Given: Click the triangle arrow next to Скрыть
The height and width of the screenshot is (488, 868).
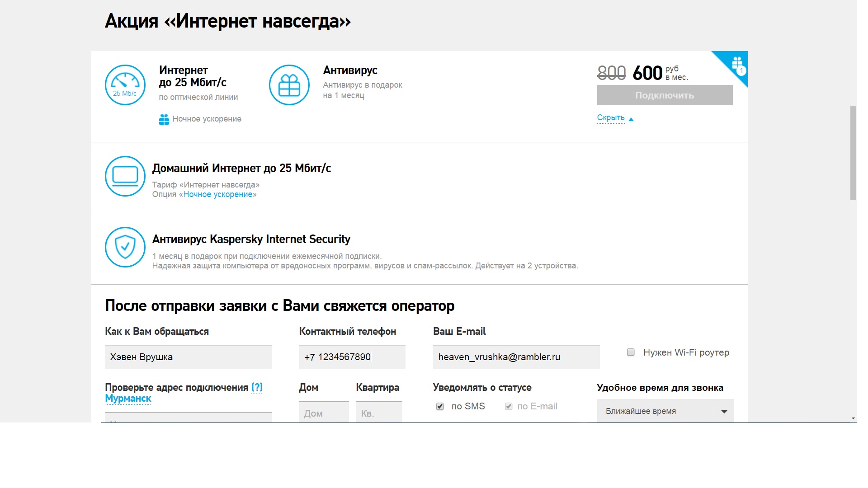Looking at the screenshot, I should point(631,119).
